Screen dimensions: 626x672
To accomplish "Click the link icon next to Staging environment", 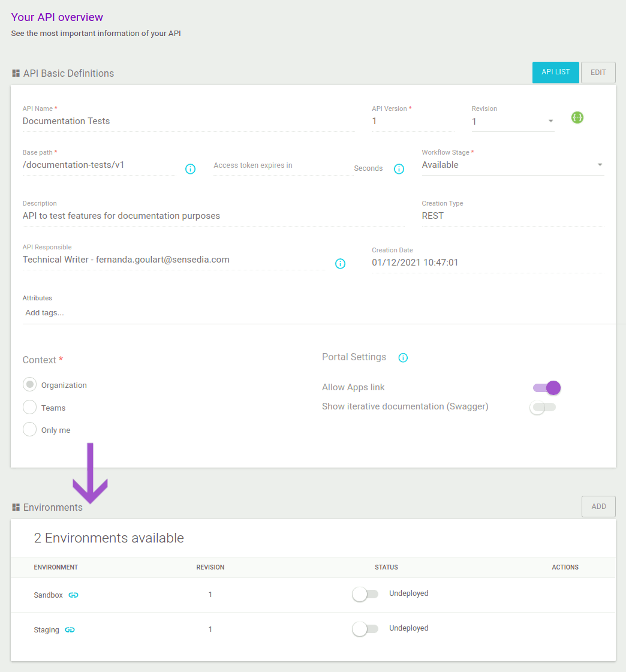I will 70,629.
